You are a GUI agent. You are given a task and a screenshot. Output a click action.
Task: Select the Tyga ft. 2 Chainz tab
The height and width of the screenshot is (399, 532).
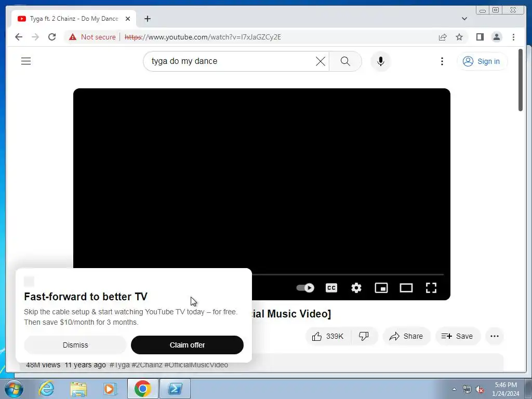(74, 19)
